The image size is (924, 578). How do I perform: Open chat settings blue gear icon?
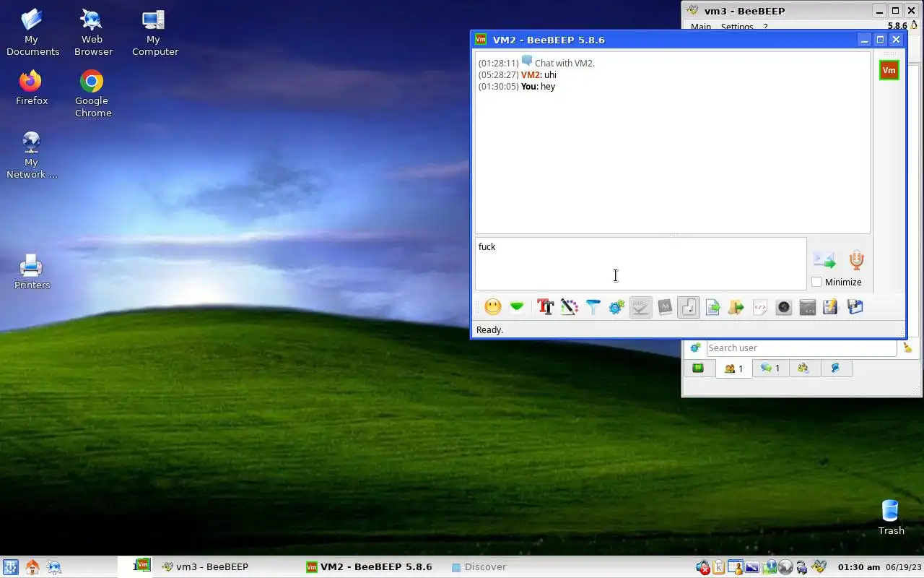(616, 307)
